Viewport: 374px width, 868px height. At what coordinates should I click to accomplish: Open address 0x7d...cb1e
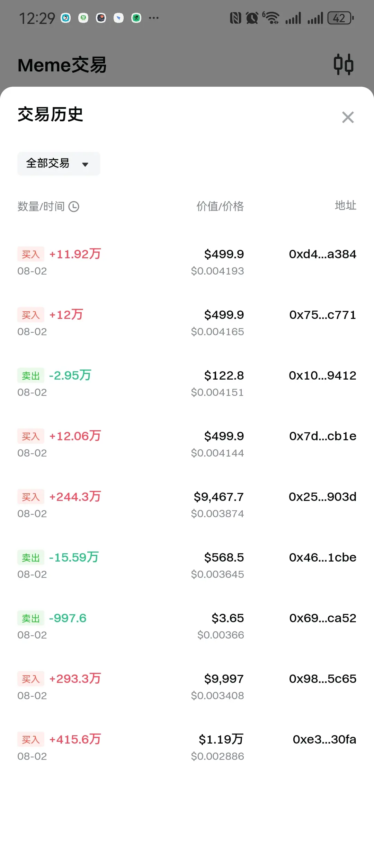click(x=322, y=436)
